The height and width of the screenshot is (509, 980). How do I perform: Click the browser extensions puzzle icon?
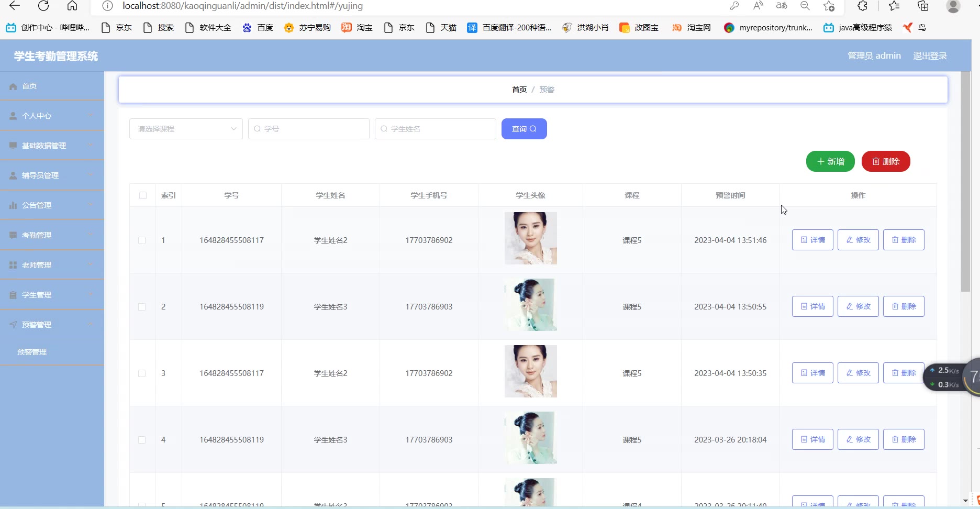pos(862,6)
